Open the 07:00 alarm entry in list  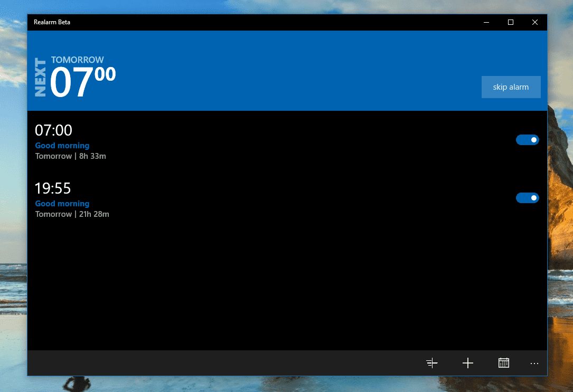tap(53, 130)
